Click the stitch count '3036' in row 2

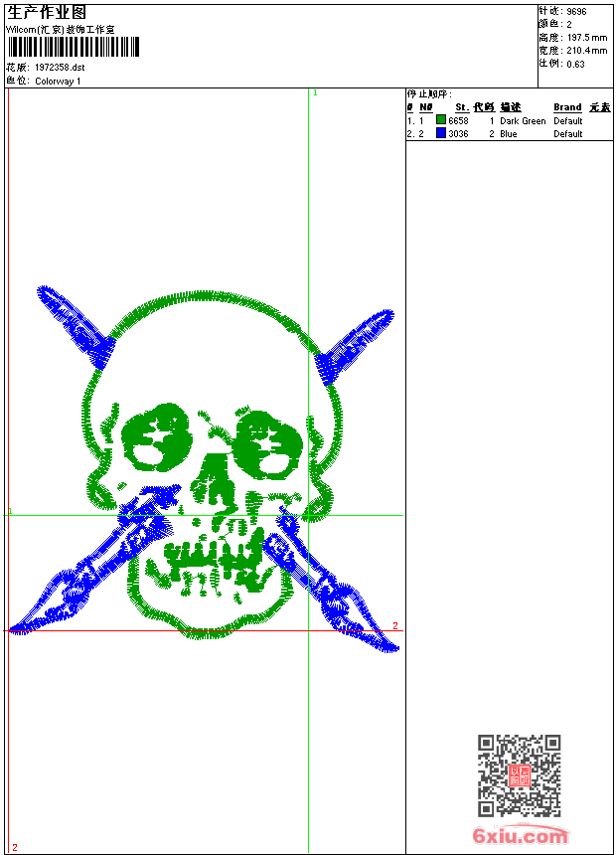point(458,134)
